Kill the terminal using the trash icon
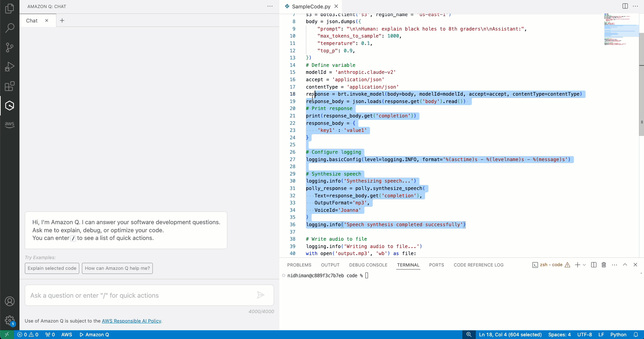This screenshot has width=644, height=339. pyautogui.click(x=603, y=265)
